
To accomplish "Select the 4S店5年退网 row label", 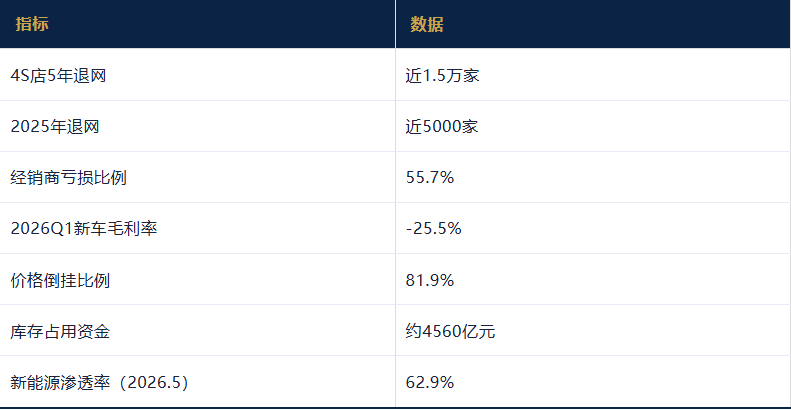I will (x=59, y=76).
